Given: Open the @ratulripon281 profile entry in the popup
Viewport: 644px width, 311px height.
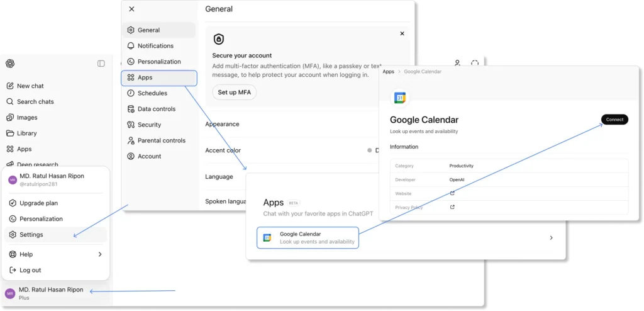Looking at the screenshot, I should (x=57, y=180).
